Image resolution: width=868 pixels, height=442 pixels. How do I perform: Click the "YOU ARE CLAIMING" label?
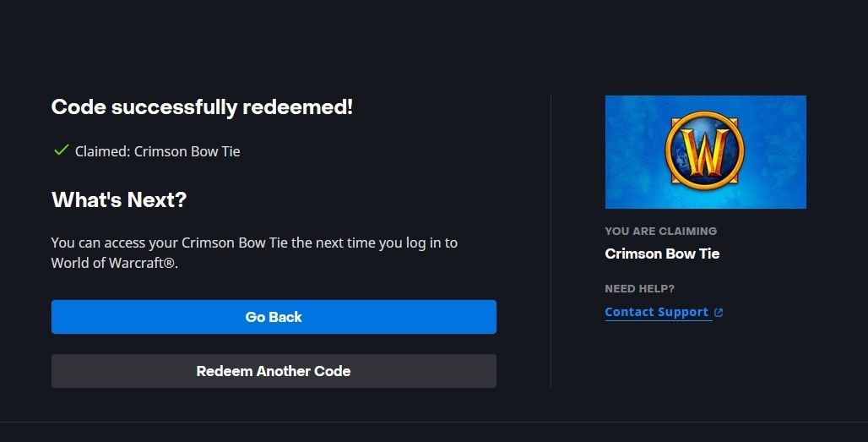click(660, 231)
